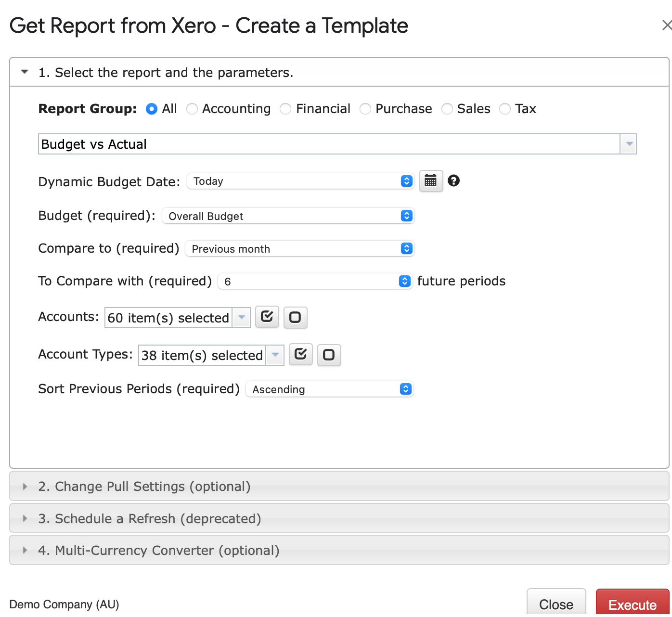The height and width of the screenshot is (617, 672).
Task: Pick the Tax report group radio
Action: 505,109
